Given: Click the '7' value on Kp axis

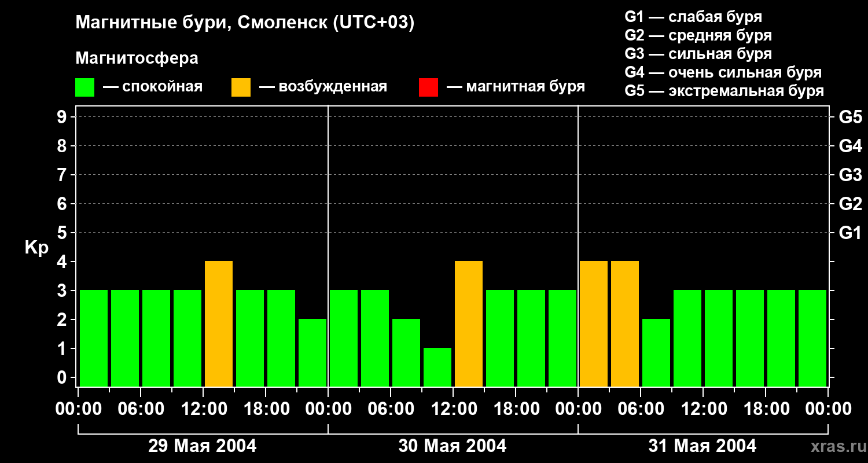Looking at the screenshot, I should tap(63, 175).
